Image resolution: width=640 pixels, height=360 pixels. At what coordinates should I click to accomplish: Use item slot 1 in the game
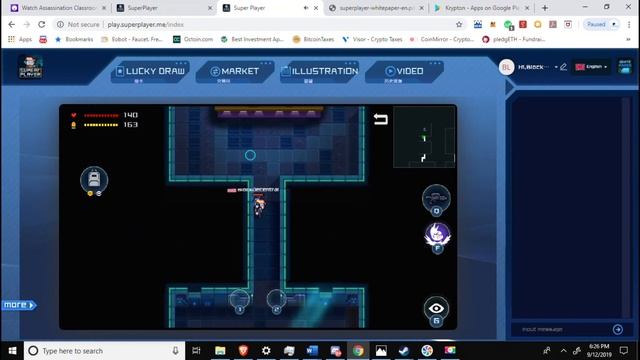click(240, 300)
